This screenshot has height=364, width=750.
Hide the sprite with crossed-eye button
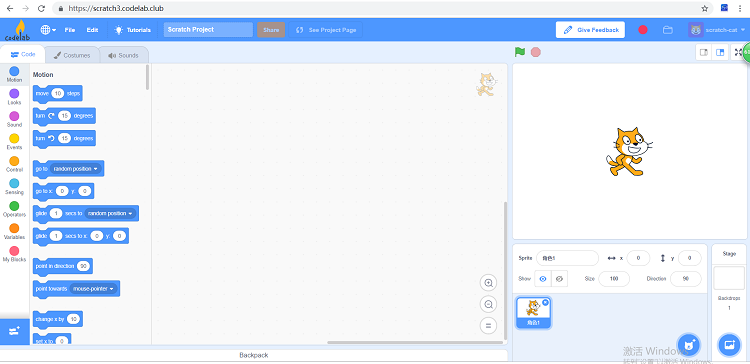pos(559,278)
